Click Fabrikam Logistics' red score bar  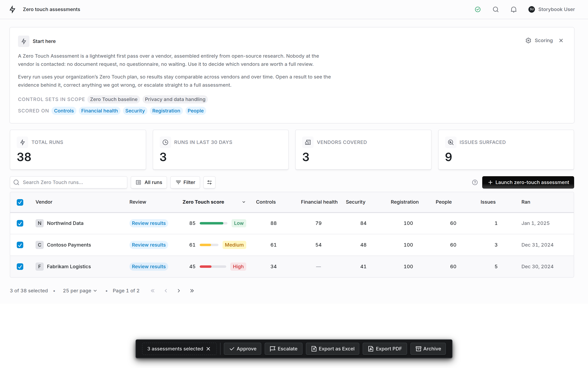click(213, 267)
